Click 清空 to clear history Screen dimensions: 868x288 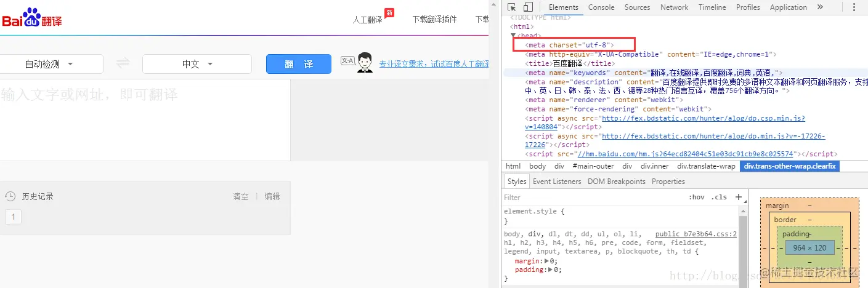tap(241, 196)
